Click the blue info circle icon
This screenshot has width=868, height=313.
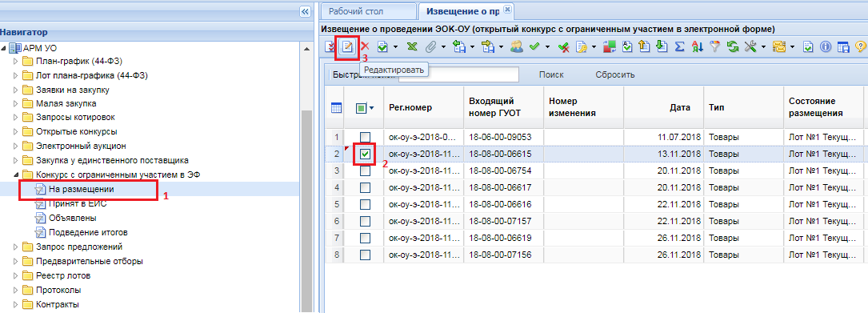point(826,47)
